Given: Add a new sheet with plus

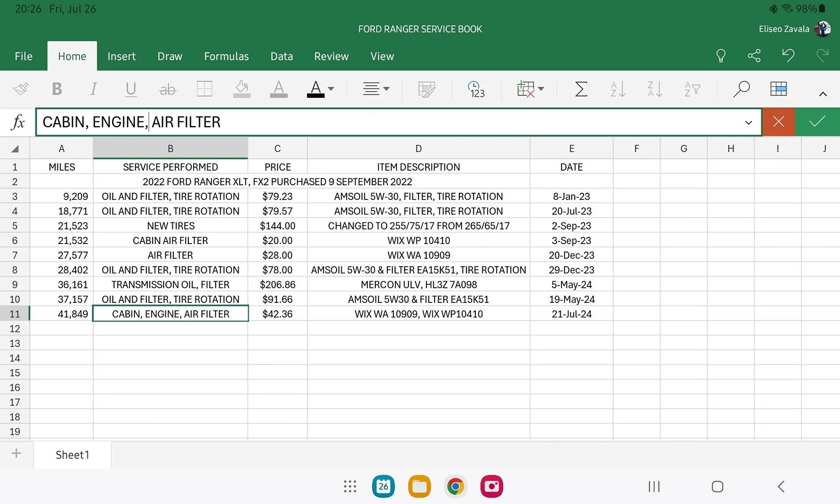Looking at the screenshot, I should (x=16, y=454).
